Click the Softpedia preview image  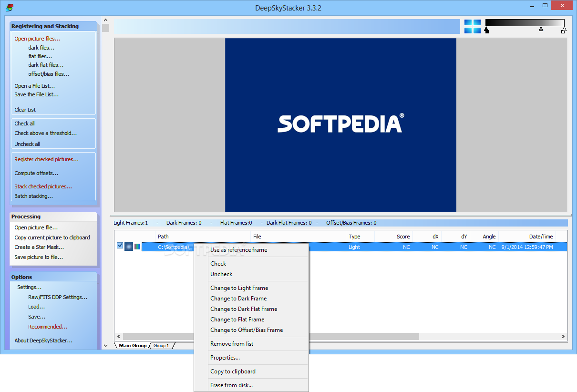point(340,125)
